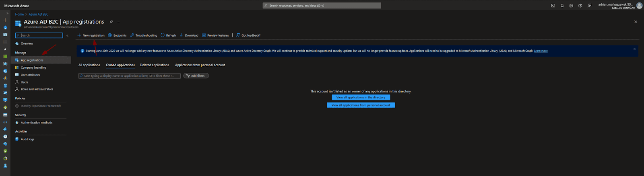Open portal settings gear icon
The width and height of the screenshot is (644, 176).
click(571, 6)
